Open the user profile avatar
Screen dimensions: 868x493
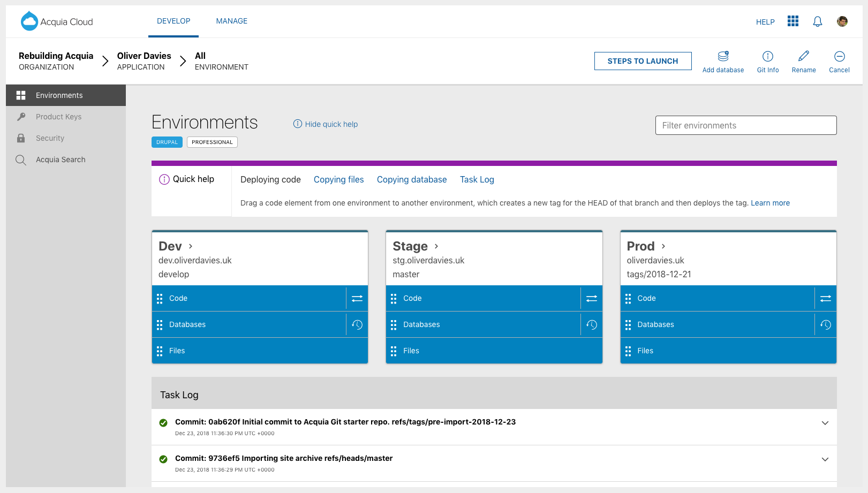842,21
